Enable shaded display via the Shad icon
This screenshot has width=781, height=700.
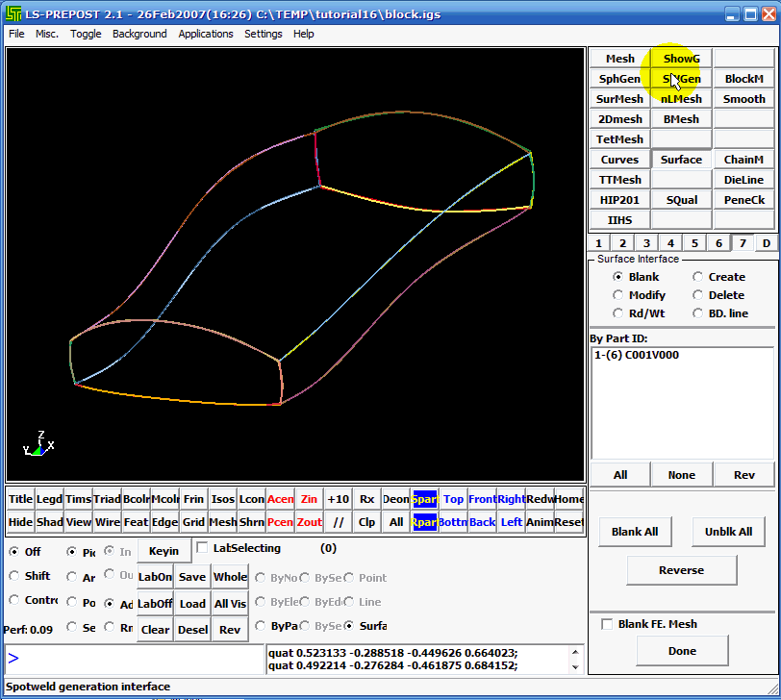(x=49, y=520)
